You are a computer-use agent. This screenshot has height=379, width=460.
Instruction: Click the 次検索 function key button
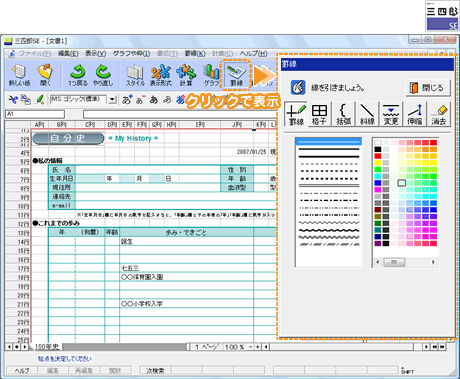click(x=155, y=371)
